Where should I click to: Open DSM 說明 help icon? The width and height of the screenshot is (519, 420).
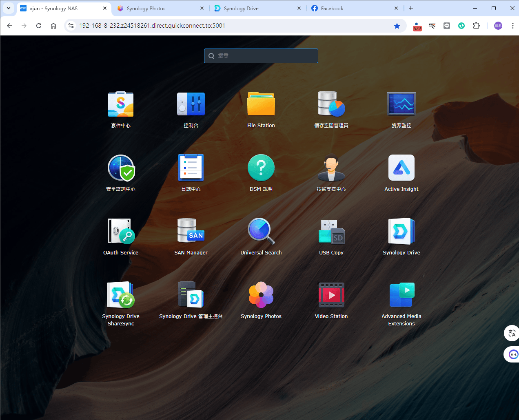point(261,168)
